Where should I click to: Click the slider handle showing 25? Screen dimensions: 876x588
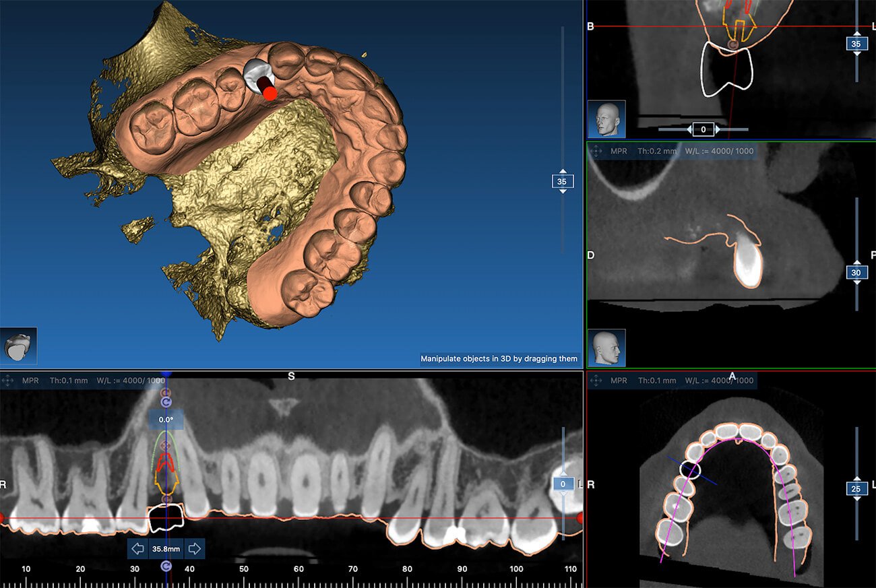(x=856, y=488)
